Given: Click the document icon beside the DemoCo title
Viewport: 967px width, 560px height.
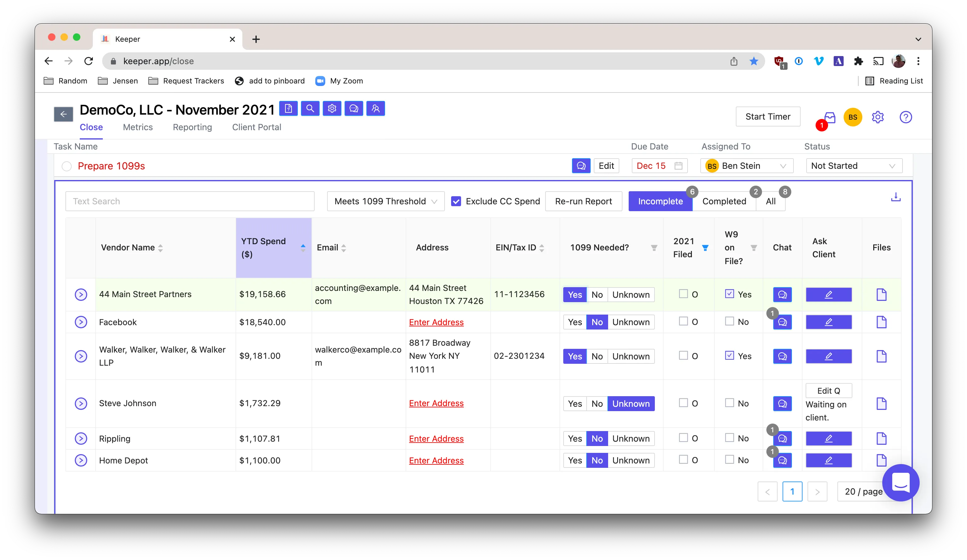Looking at the screenshot, I should [x=288, y=109].
